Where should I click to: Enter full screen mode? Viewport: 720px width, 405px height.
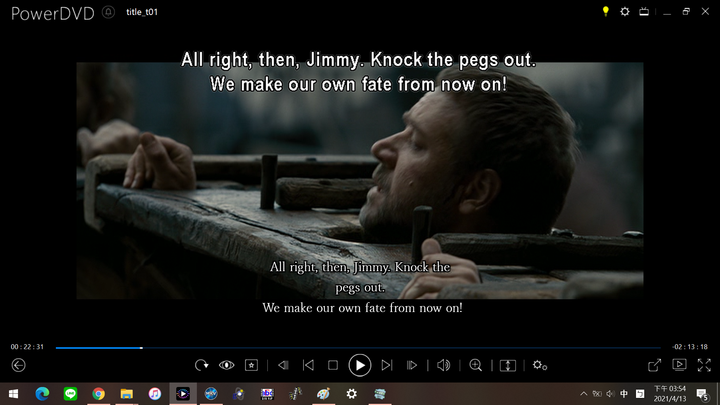pos(704,365)
